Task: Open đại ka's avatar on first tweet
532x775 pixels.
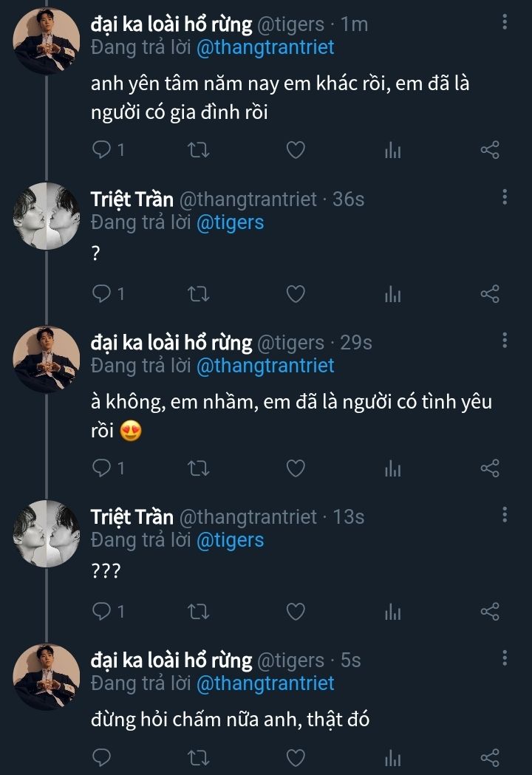Action: click(47, 41)
